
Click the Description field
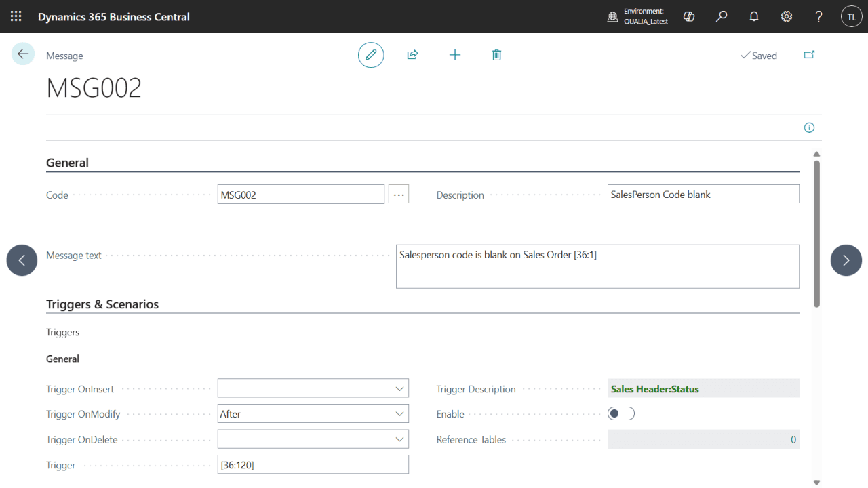click(x=704, y=194)
